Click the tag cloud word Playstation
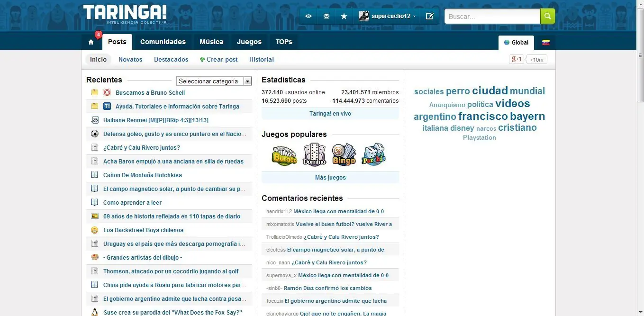This screenshot has height=316, width=644. (480, 137)
